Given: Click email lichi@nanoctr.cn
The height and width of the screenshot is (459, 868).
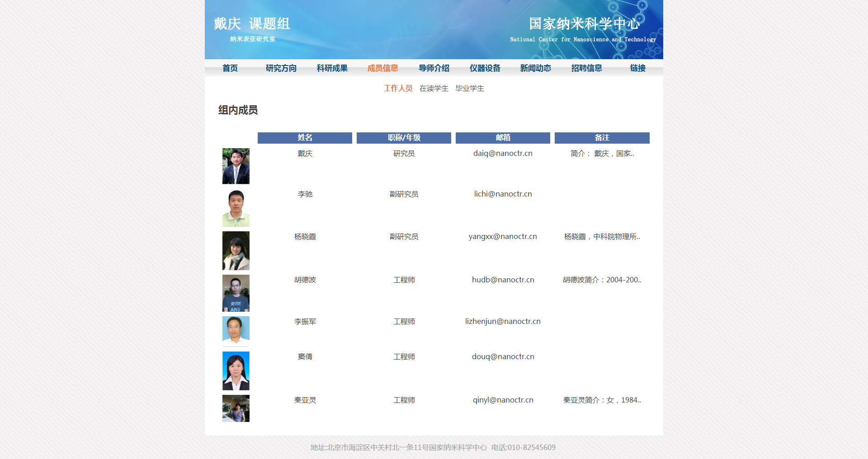Looking at the screenshot, I should point(503,194).
